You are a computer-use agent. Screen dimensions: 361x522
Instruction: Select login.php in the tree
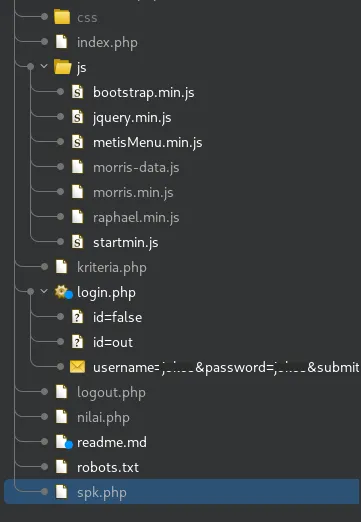[x=106, y=293]
